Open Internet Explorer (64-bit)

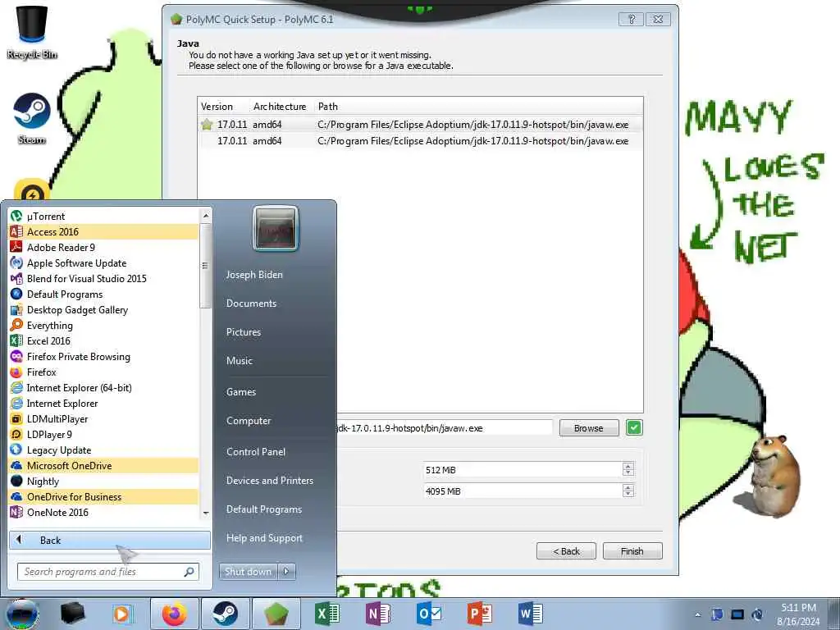(103, 387)
